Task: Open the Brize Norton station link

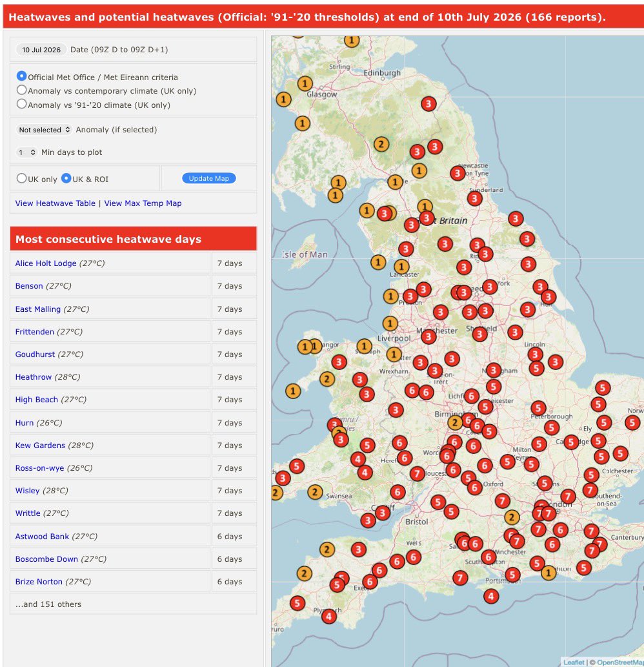Action: point(39,582)
